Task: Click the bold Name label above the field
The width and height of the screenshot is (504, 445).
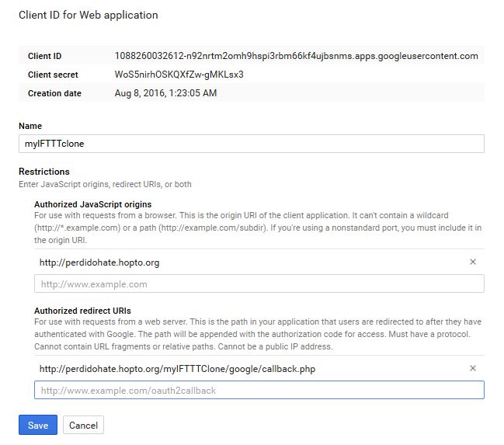Action: tap(30, 126)
